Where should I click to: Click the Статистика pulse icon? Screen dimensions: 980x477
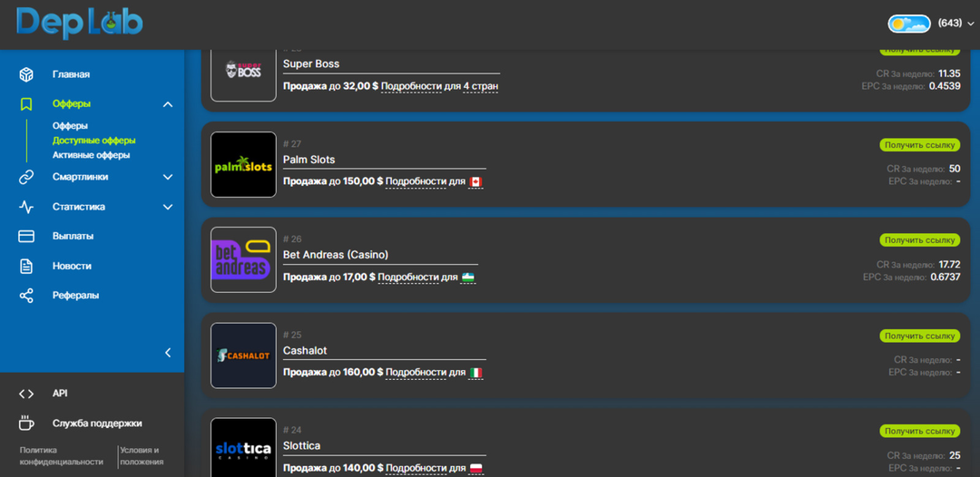(26, 207)
